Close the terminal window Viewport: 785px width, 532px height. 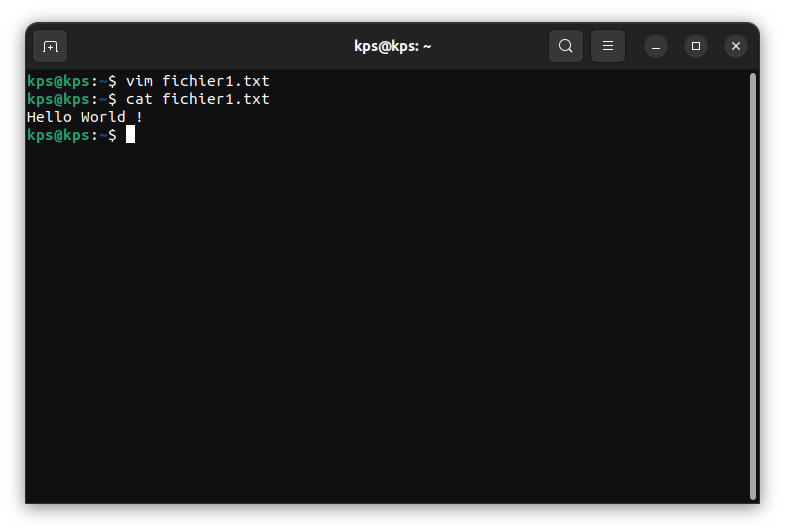coord(736,46)
